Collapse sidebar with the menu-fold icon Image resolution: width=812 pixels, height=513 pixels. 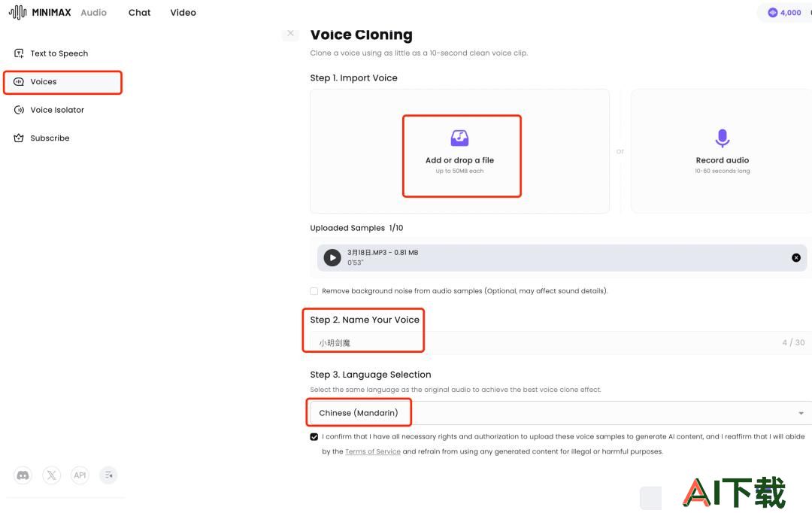(x=108, y=475)
